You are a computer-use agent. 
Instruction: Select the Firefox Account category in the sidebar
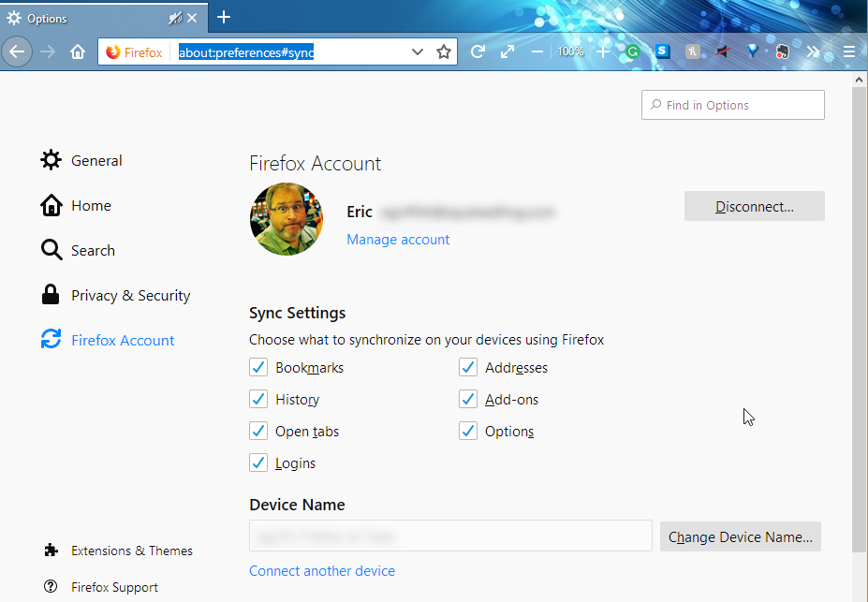[108, 340]
